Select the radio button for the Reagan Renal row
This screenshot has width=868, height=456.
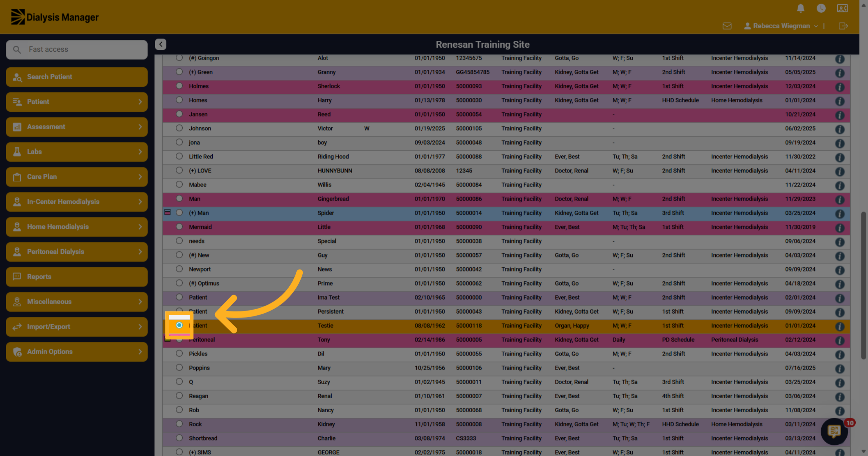[179, 396]
